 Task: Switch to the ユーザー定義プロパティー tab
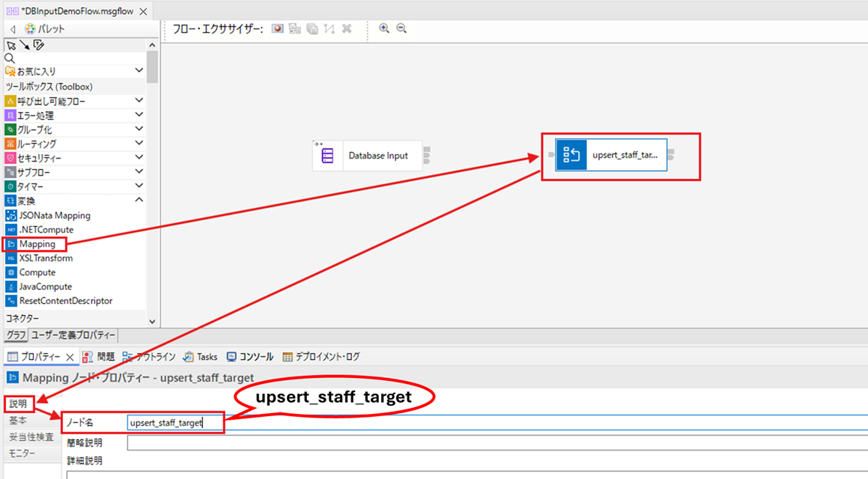click(73, 335)
